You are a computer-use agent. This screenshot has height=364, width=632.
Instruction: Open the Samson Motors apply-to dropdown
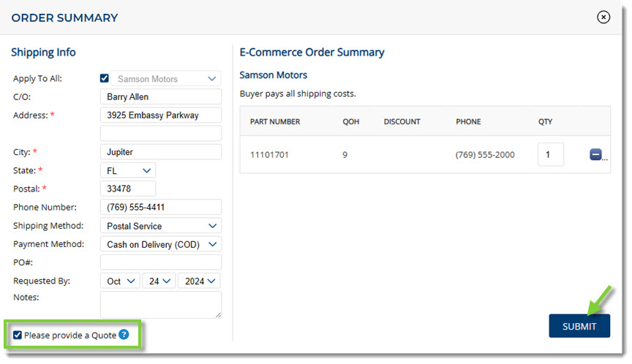pos(166,78)
